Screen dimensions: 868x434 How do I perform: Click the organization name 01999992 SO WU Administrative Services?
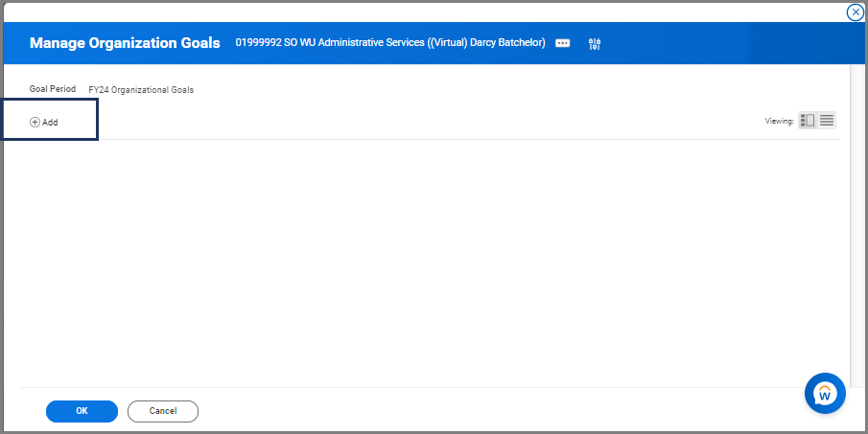click(389, 43)
